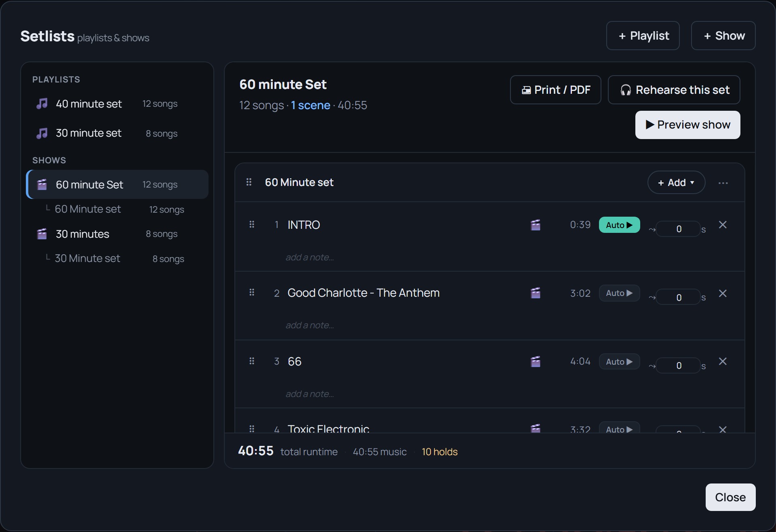Open the 1 scene link
The image size is (776, 532).
point(310,105)
